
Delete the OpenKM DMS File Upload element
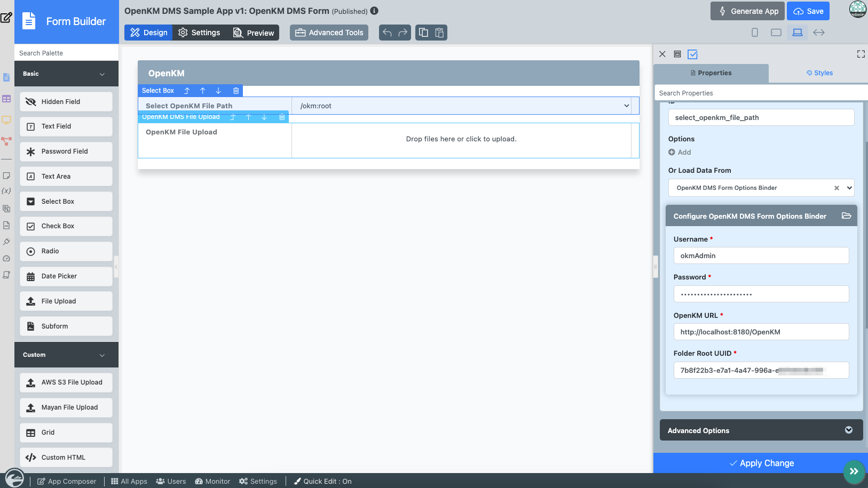(282, 117)
